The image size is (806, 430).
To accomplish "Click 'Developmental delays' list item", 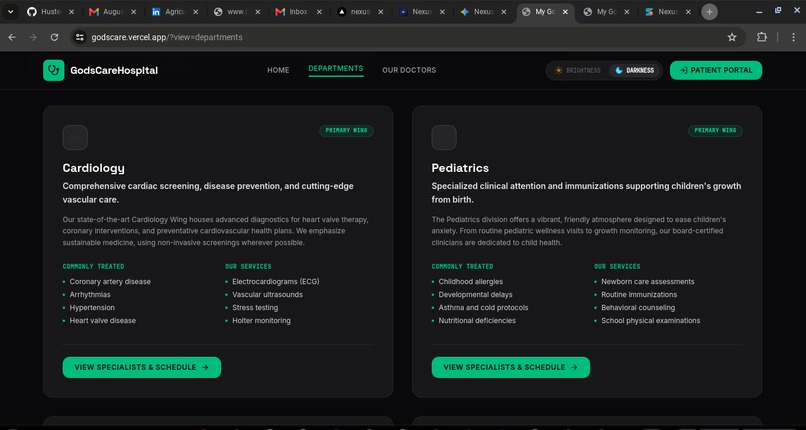I will coord(475,294).
